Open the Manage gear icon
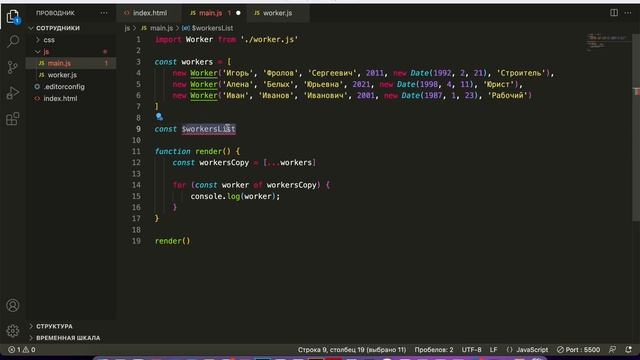 coord(13,331)
